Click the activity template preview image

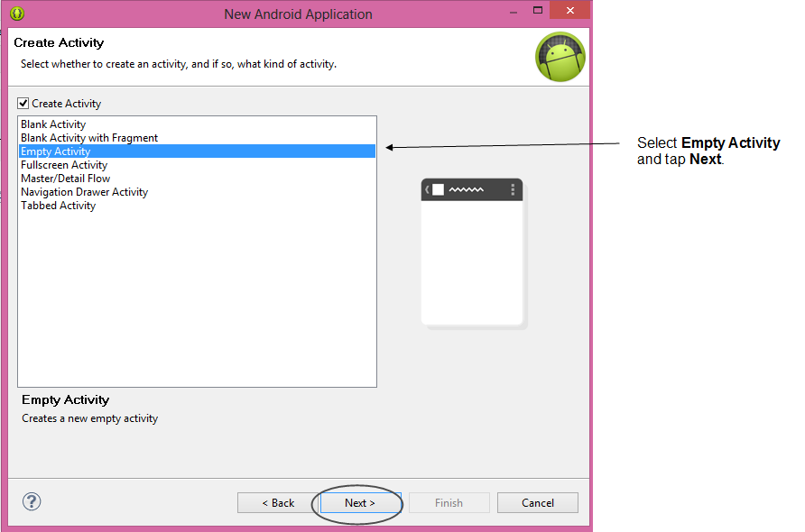coord(473,252)
